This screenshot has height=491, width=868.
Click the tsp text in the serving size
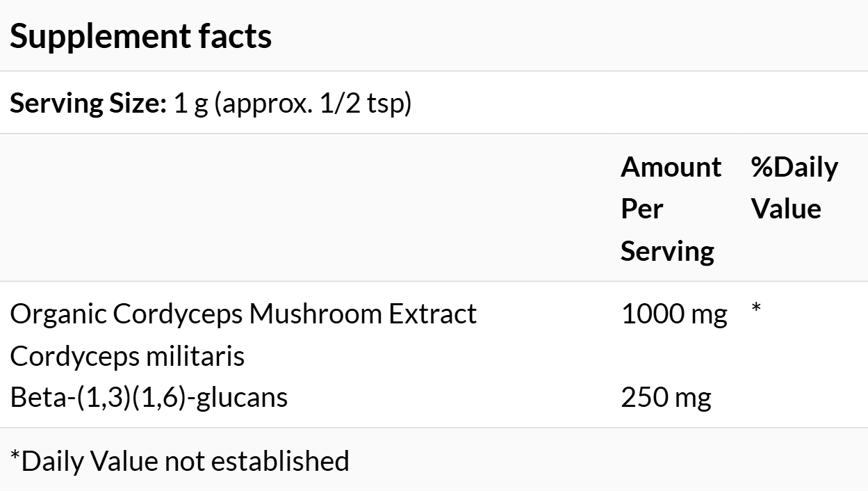pyautogui.click(x=390, y=104)
